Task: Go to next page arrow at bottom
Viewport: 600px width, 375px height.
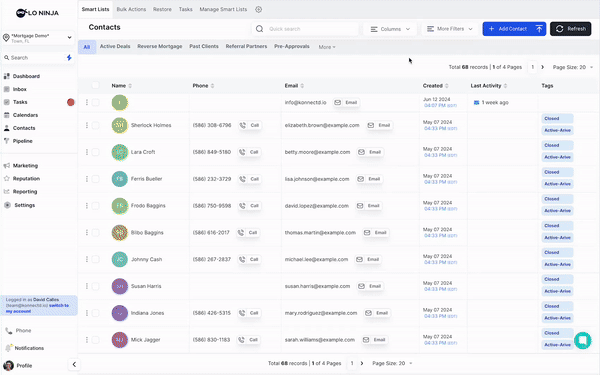Action: (362, 363)
